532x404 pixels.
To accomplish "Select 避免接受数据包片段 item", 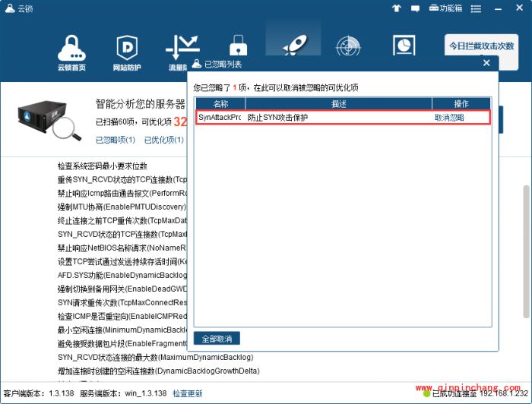I will pyautogui.click(x=122, y=344).
